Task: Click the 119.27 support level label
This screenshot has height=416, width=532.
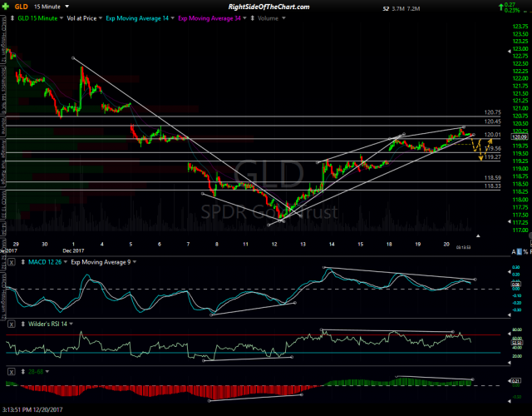Action: (493, 157)
